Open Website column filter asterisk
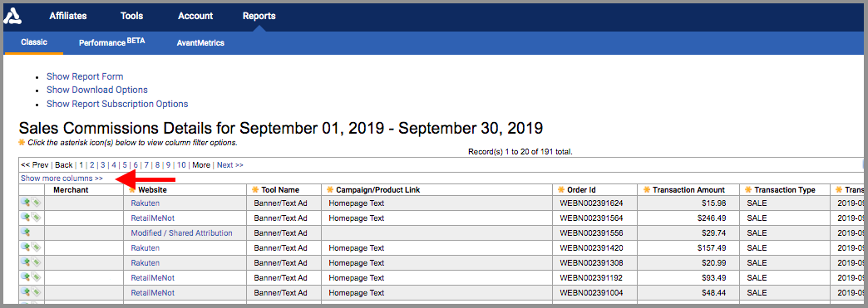 tap(131, 189)
